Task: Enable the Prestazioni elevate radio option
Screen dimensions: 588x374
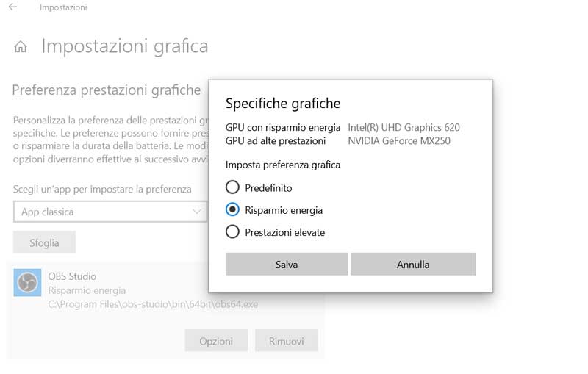Action: coord(232,231)
